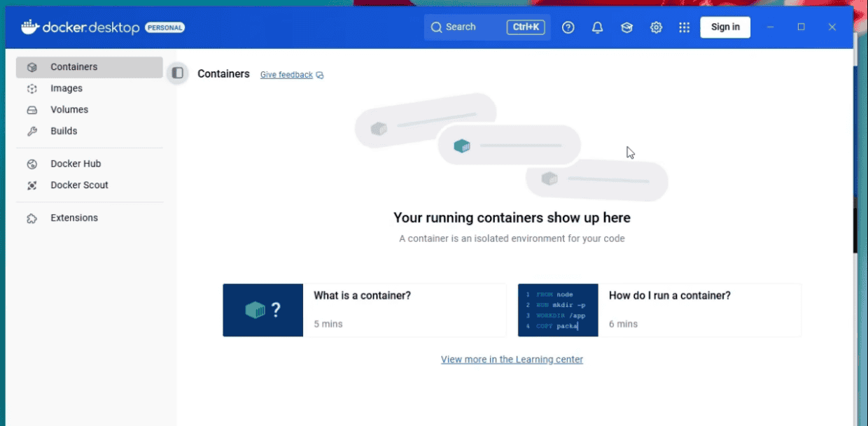This screenshot has width=868, height=426.
Task: Open View more in the Learning center
Action: (x=512, y=359)
